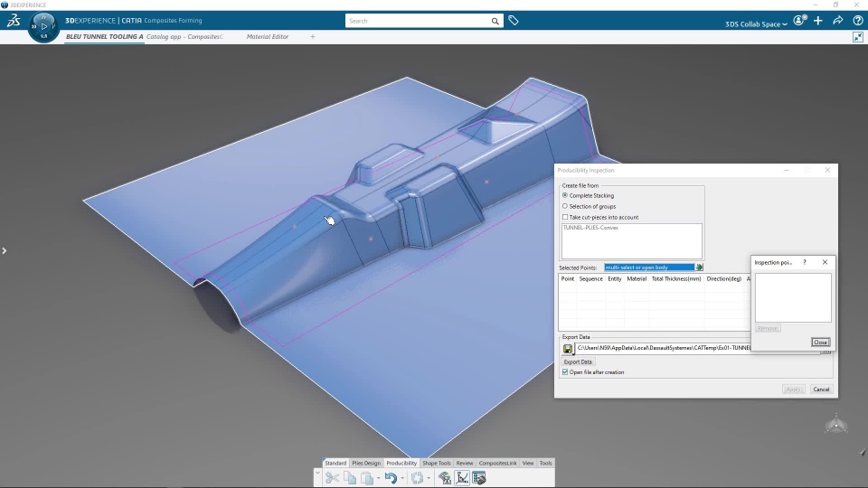Toggle the fullscreen expand icon
Image resolution: width=868 pixels, height=488 pixels.
click(858, 37)
